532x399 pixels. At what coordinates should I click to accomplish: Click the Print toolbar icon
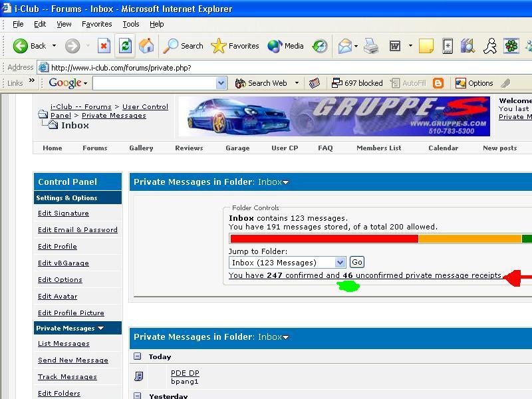click(x=371, y=46)
